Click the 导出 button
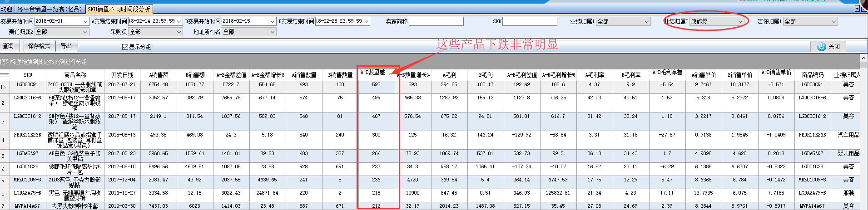 [x=66, y=46]
